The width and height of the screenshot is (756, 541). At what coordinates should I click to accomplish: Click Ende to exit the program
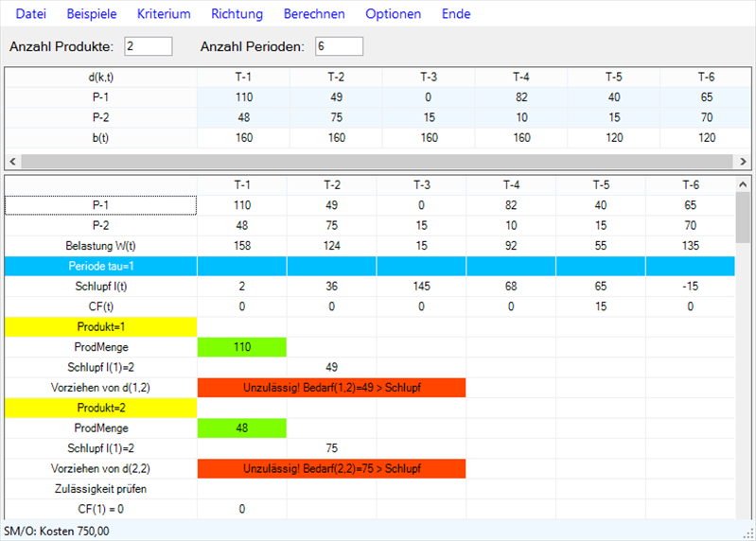point(456,14)
